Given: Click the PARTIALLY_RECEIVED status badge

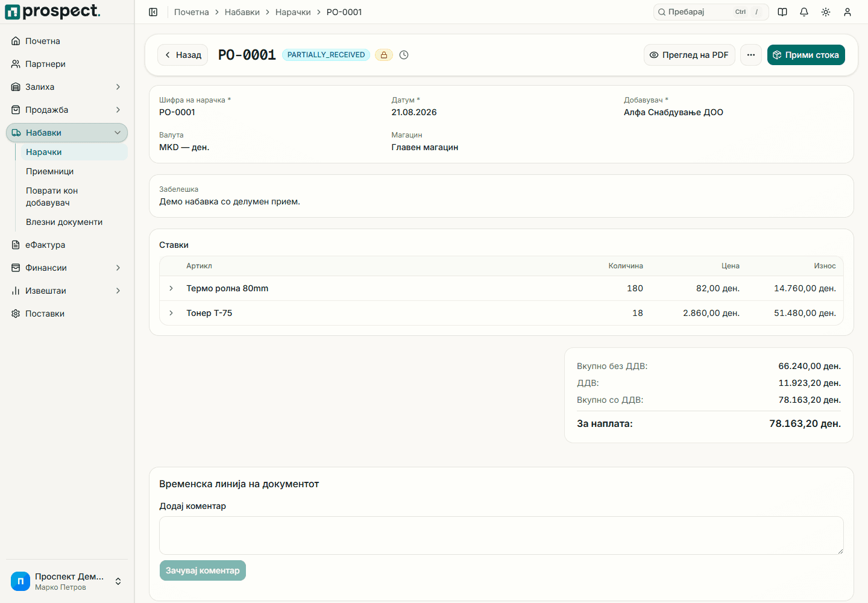Looking at the screenshot, I should click(326, 55).
